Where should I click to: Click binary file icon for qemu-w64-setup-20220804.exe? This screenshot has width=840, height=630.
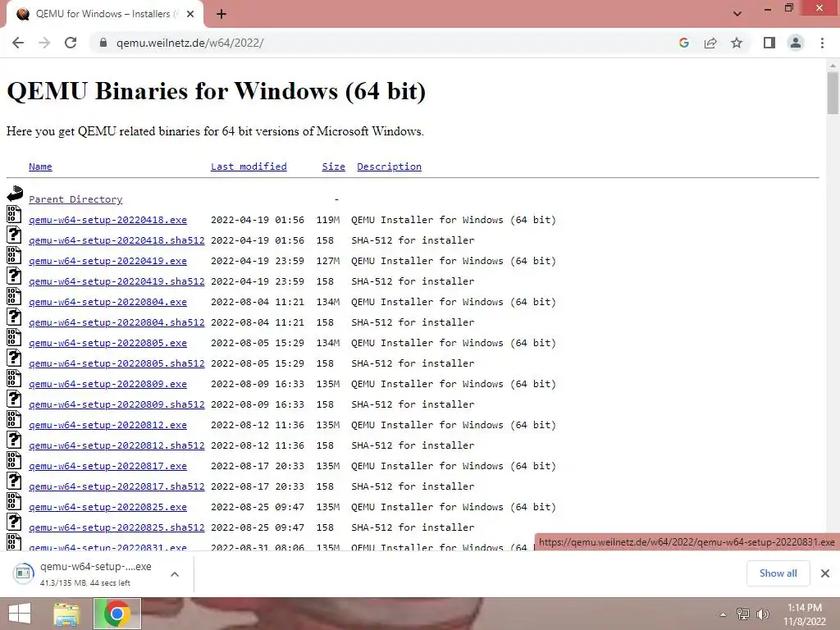coord(14,297)
